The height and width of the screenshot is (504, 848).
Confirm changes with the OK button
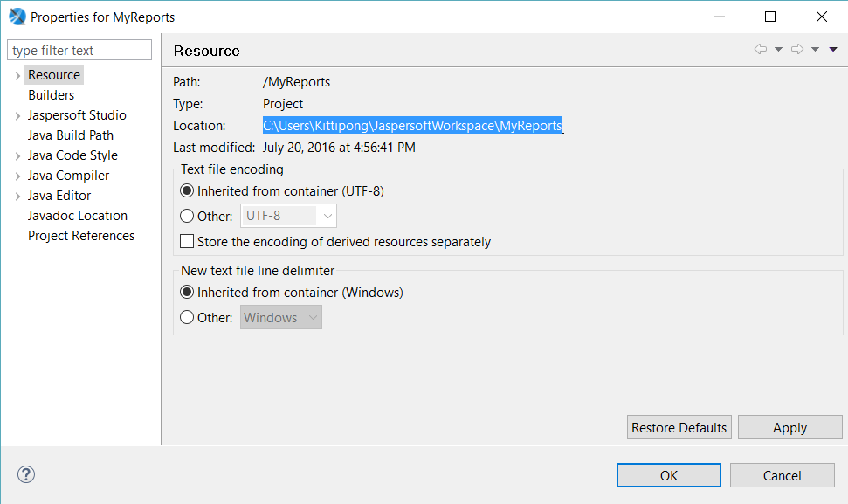click(x=668, y=475)
